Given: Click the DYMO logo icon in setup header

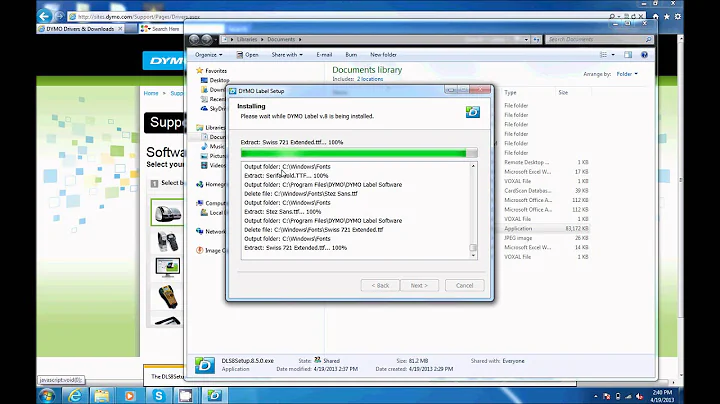Looking at the screenshot, I should pyautogui.click(x=472, y=112).
